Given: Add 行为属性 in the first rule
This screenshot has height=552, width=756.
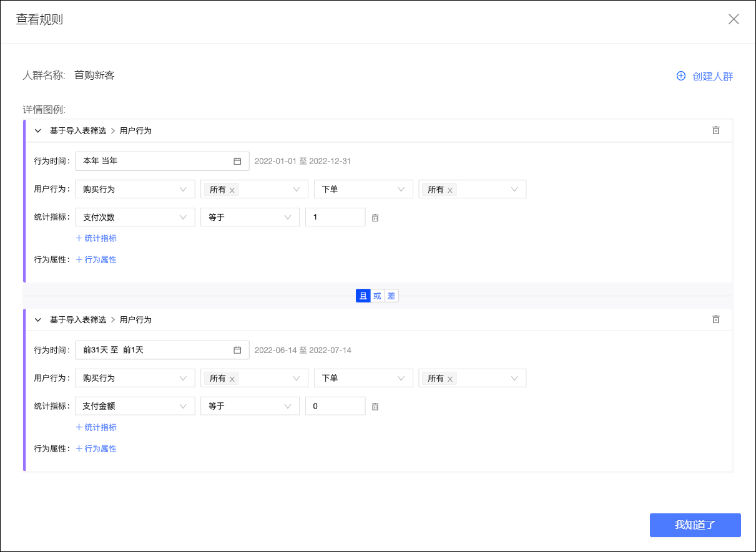Looking at the screenshot, I should point(96,259).
